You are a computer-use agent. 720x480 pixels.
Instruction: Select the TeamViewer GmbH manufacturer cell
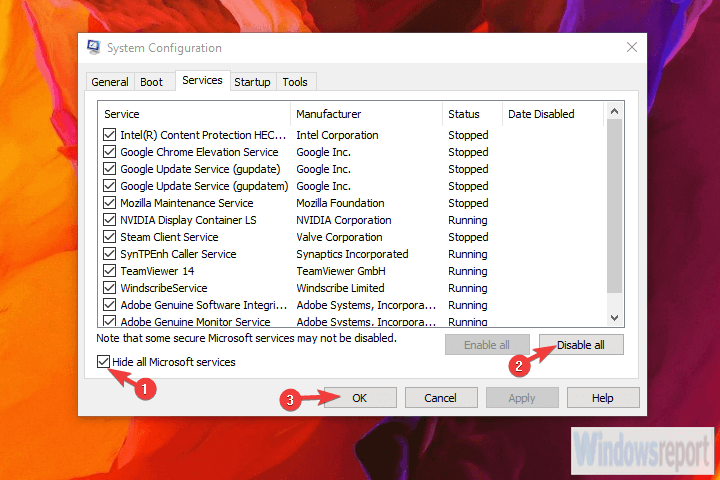(x=341, y=271)
